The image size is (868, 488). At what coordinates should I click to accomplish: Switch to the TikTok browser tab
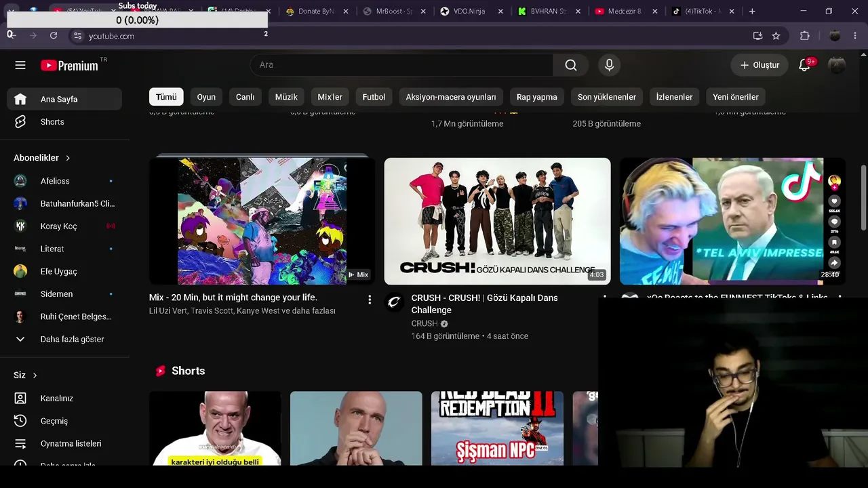click(x=703, y=12)
